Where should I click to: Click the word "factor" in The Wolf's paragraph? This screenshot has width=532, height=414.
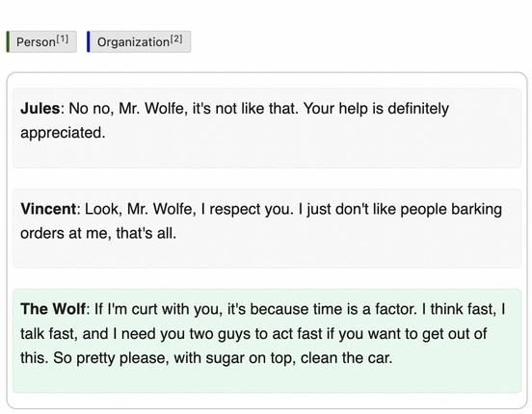(393, 309)
